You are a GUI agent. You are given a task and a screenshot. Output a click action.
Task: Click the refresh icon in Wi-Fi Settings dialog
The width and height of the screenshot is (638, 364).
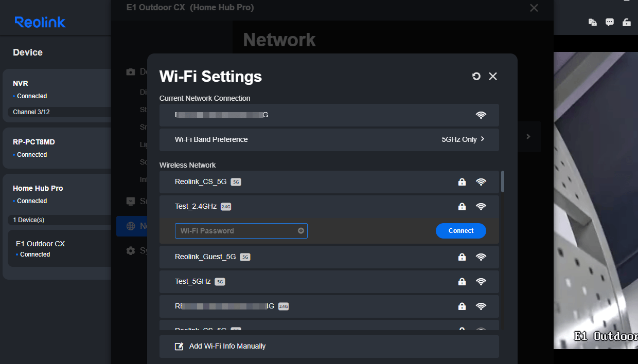[476, 76]
